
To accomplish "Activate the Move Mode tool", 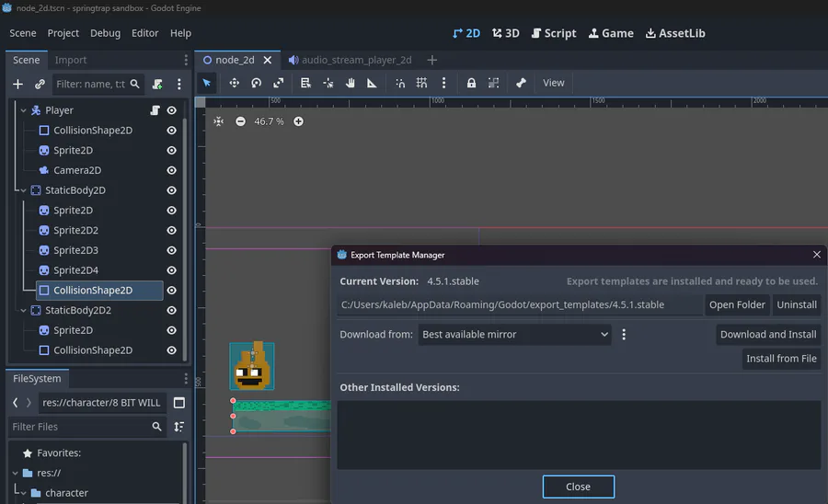I will pyautogui.click(x=234, y=83).
